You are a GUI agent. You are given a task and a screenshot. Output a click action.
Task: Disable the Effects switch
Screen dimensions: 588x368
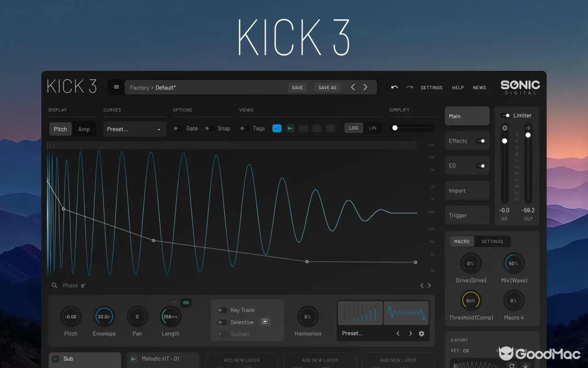click(x=481, y=141)
